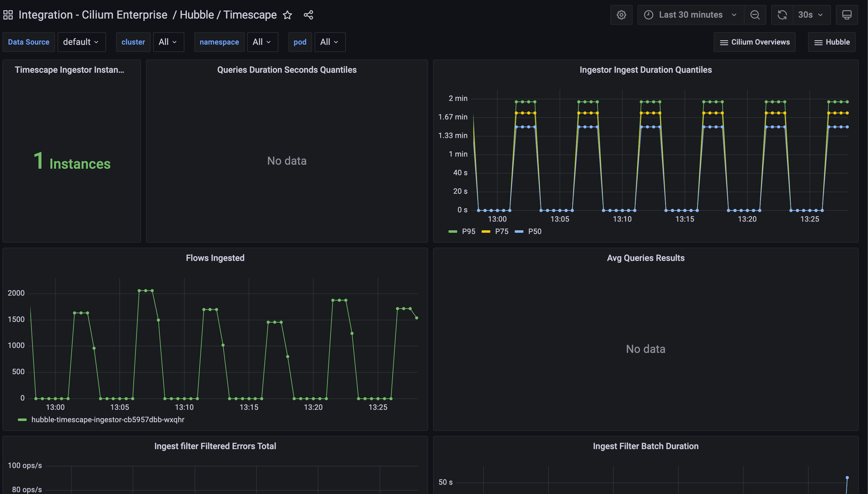Toggle P75 series visibility

(501, 232)
